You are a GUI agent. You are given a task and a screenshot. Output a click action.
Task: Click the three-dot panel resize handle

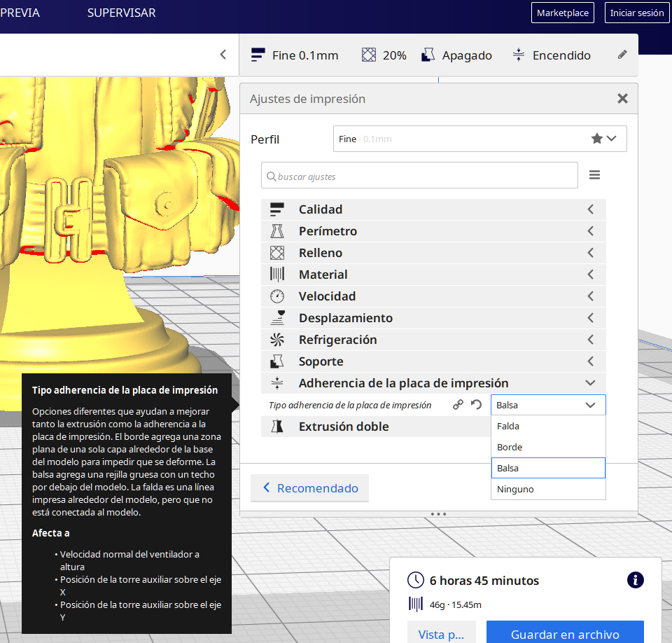438,514
